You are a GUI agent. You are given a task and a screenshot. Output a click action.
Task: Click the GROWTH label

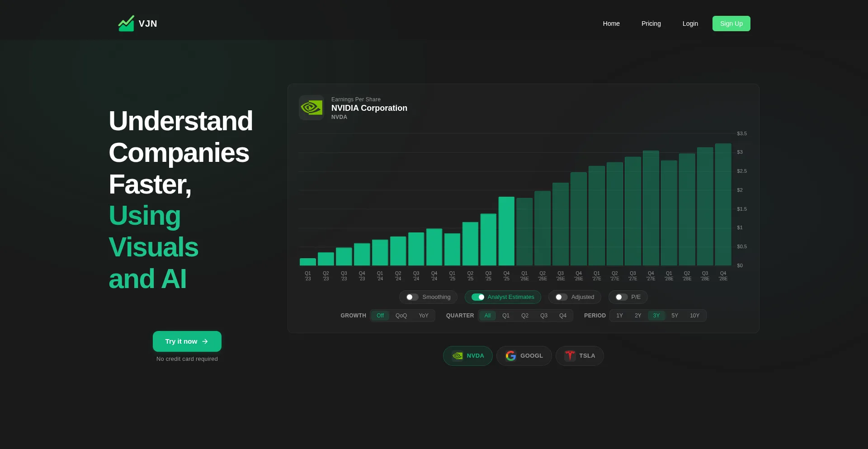point(354,316)
